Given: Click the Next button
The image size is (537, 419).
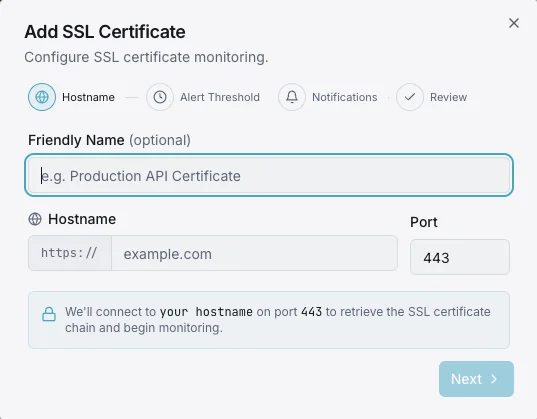Looking at the screenshot, I should pyautogui.click(x=476, y=379).
